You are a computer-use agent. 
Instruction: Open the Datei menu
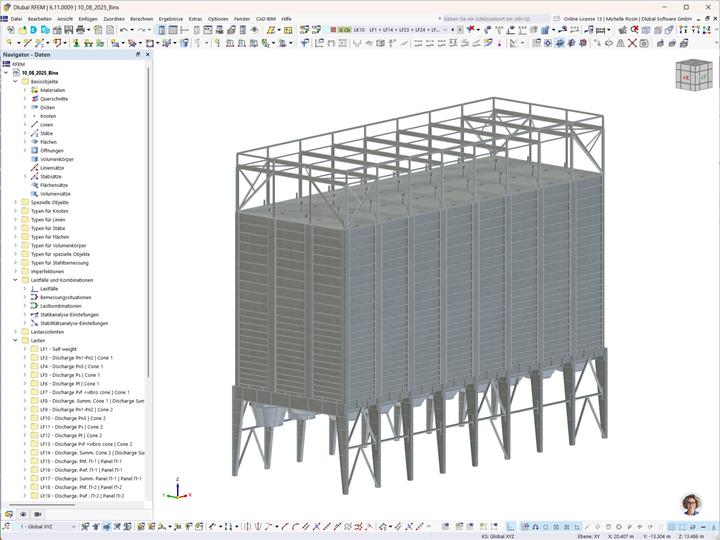point(17,19)
